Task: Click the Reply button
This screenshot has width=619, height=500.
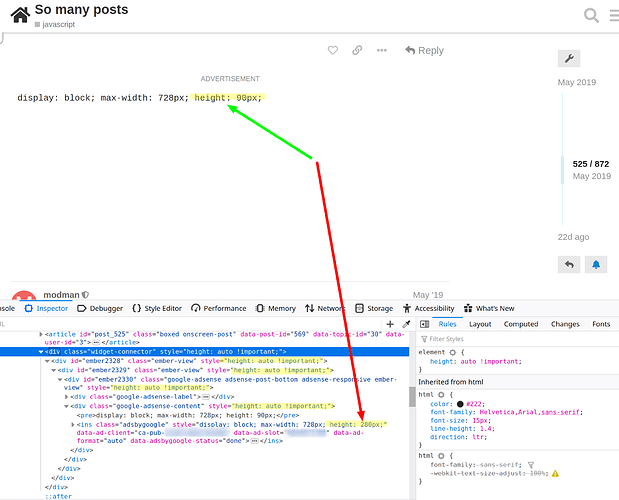Action: click(424, 51)
